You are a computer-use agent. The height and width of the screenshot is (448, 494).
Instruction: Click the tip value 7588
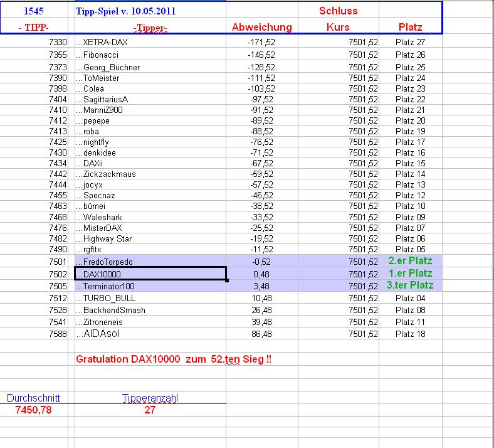[x=34, y=334]
